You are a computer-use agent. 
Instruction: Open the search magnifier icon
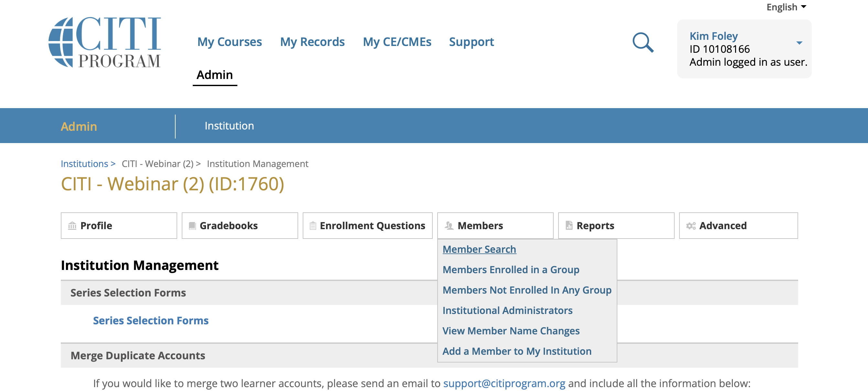(x=643, y=42)
